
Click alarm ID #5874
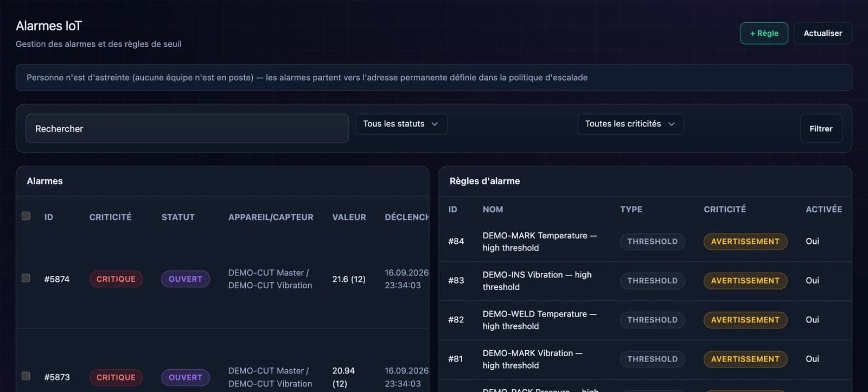[x=57, y=279]
